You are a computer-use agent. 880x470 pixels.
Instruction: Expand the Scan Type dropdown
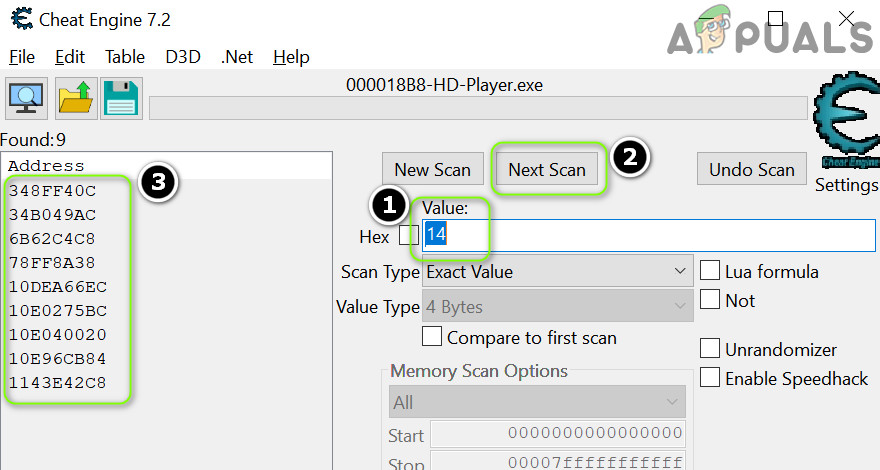(558, 272)
